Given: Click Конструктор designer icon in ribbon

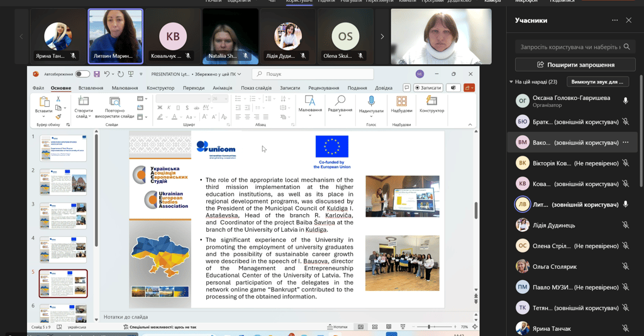Looking at the screenshot, I should point(431,101).
